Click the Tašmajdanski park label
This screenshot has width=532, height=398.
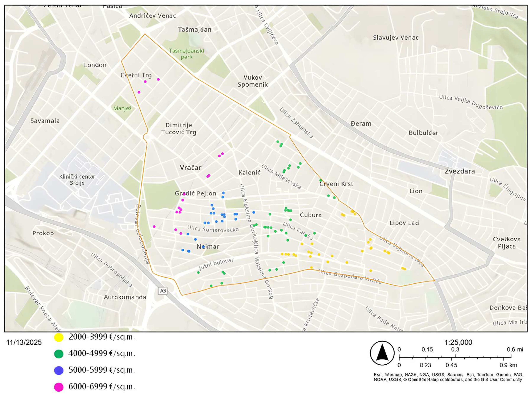click(186, 54)
